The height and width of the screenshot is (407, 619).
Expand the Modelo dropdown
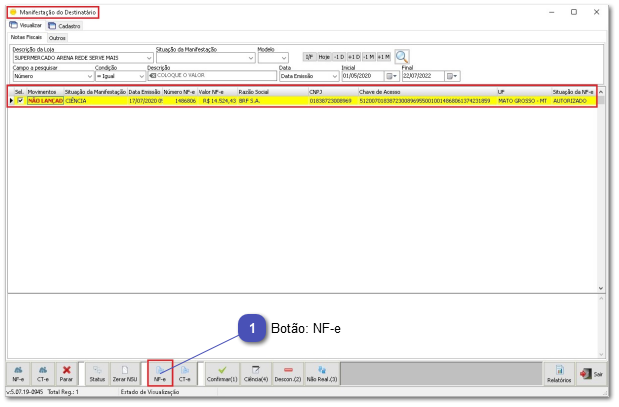284,58
